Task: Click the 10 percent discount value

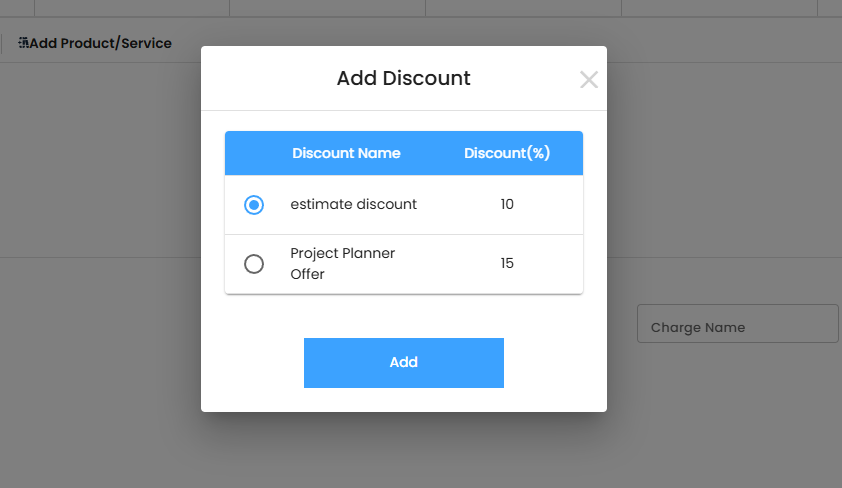Action: click(507, 204)
